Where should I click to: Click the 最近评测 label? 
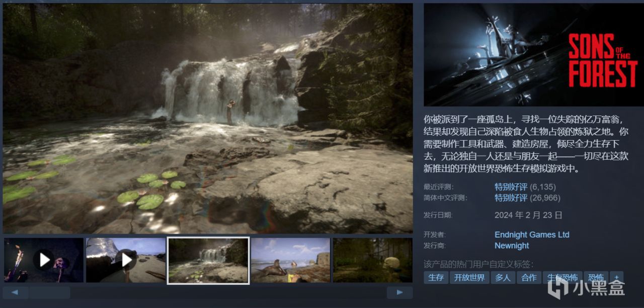pos(438,187)
